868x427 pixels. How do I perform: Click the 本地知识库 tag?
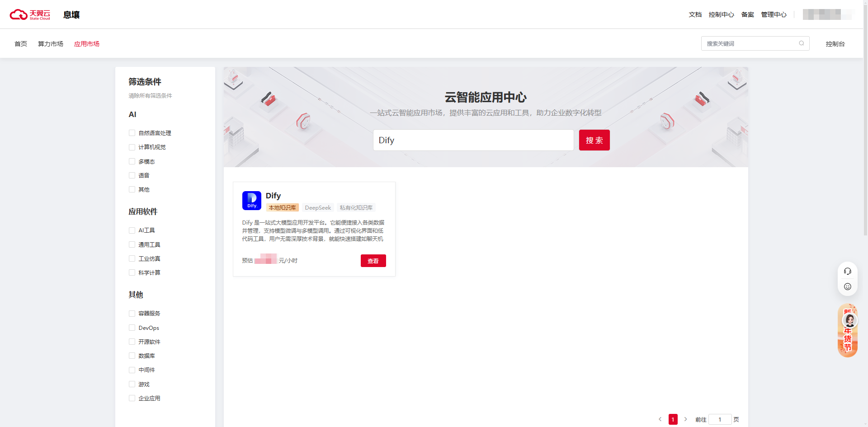283,208
